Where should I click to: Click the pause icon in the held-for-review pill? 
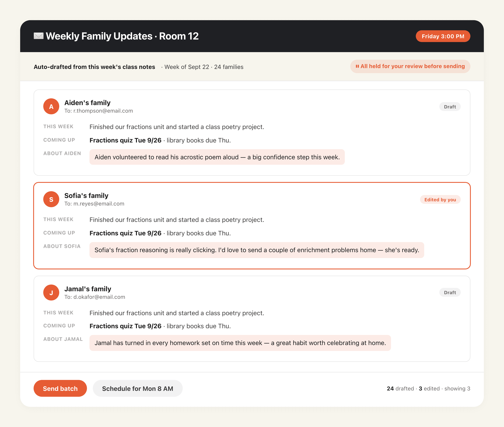click(357, 66)
